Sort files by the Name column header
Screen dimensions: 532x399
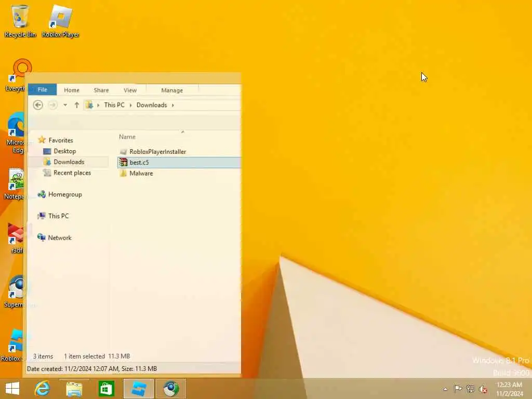pyautogui.click(x=127, y=137)
